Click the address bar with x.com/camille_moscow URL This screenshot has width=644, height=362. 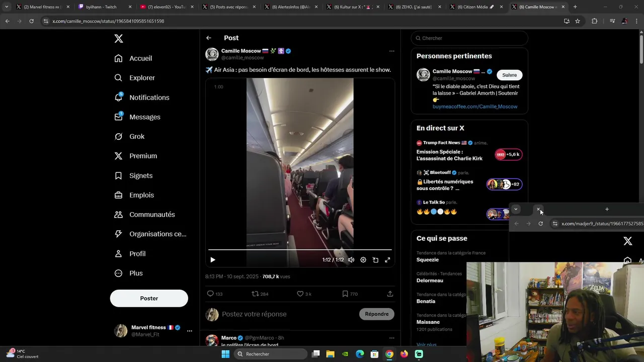(302, 21)
